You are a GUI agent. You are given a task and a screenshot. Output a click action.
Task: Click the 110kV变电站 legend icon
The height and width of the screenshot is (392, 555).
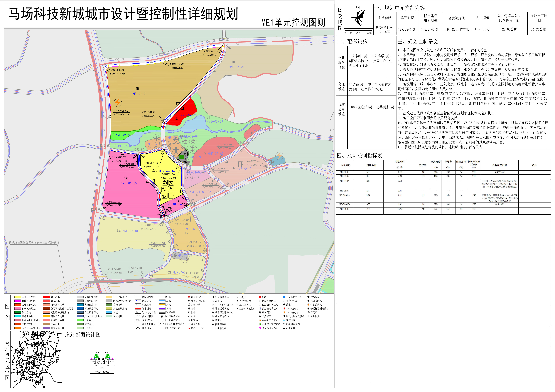pyautogui.click(x=284, y=312)
